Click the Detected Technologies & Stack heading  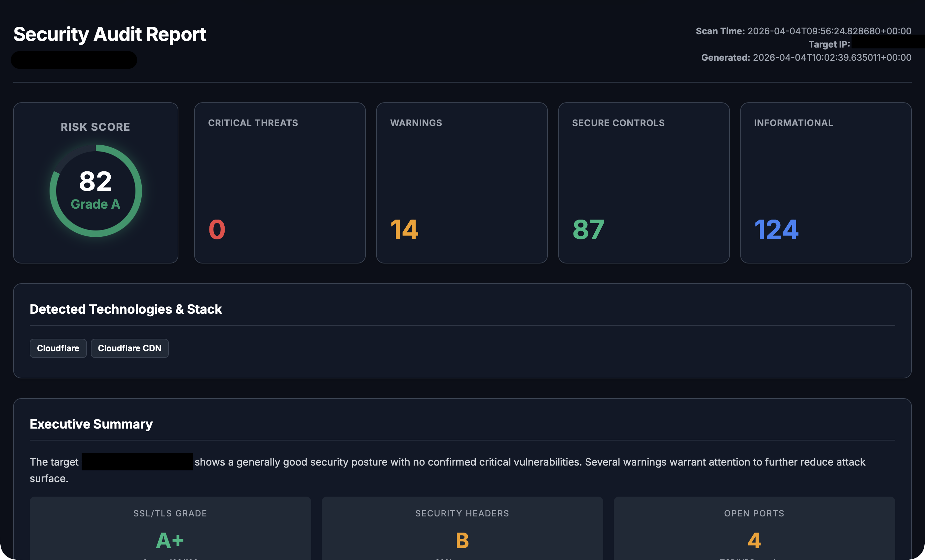126,309
